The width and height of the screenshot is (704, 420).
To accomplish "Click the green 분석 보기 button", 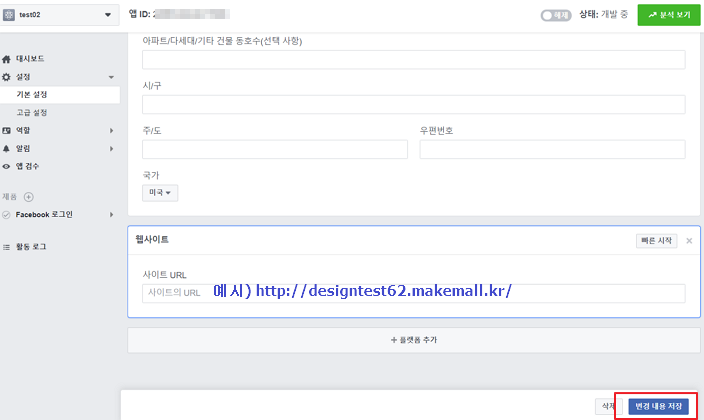I will [x=669, y=15].
